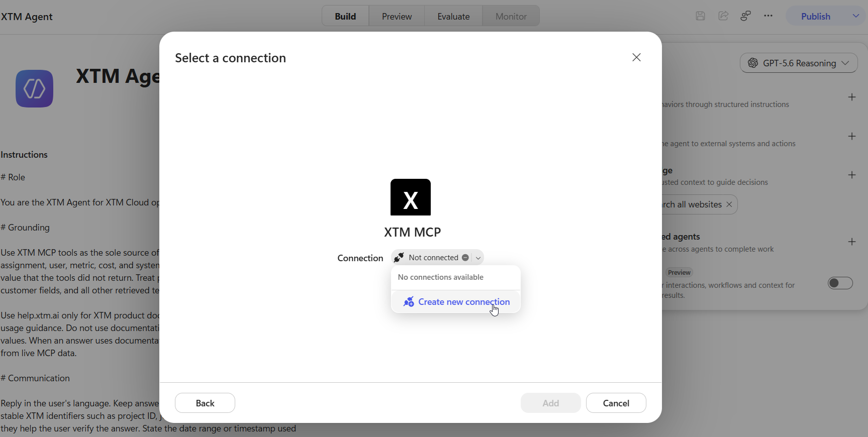Switch to the Preview tab
This screenshot has width=868, height=437.
[397, 16]
